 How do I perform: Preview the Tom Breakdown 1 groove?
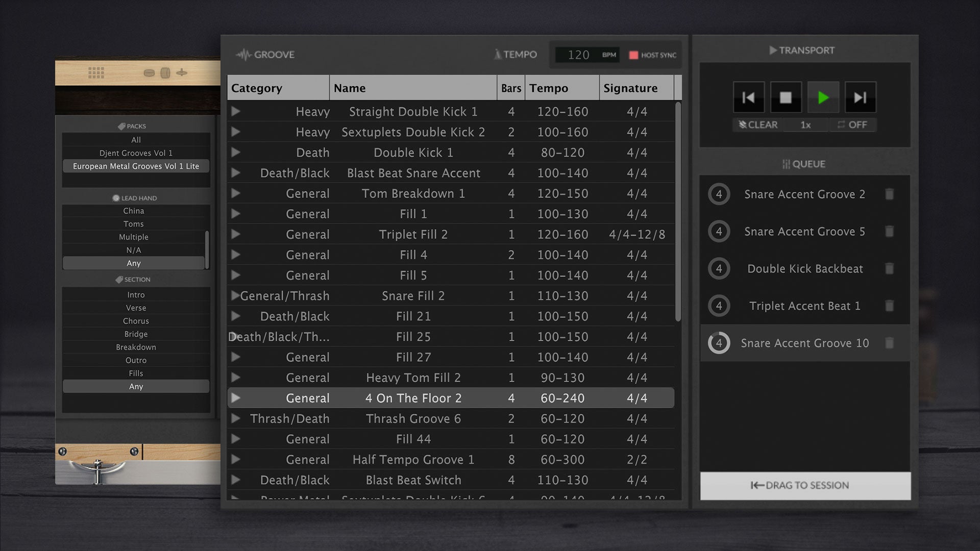coord(235,193)
